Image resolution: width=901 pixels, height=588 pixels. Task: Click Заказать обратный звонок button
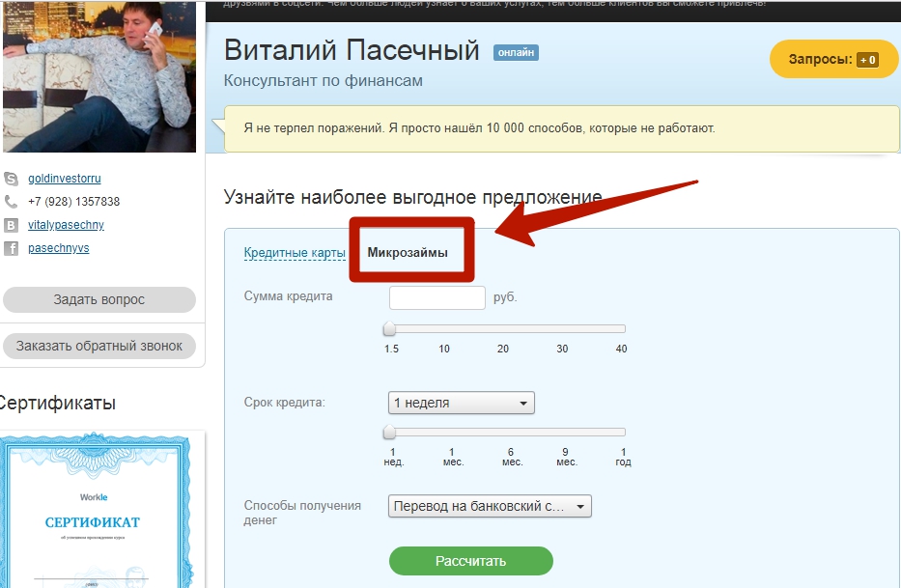click(99, 346)
